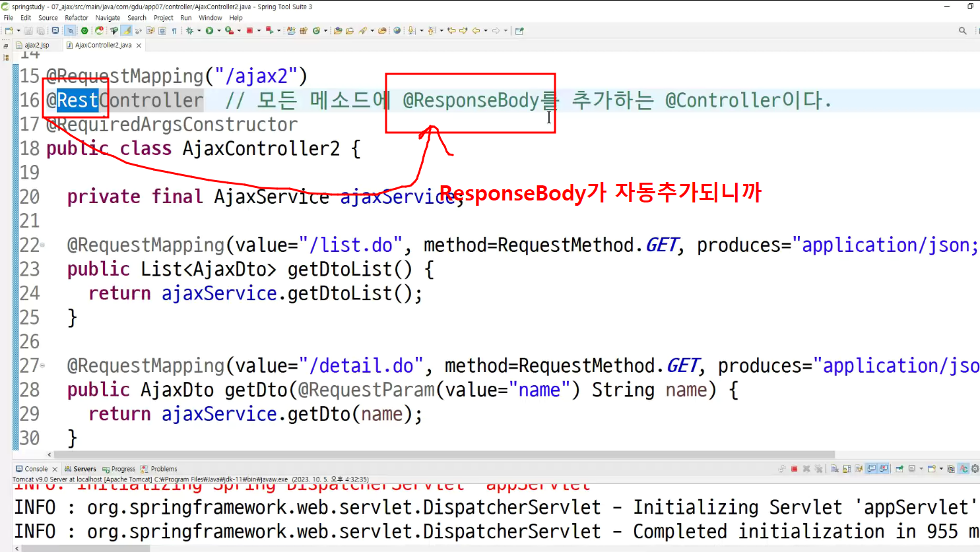This screenshot has height=552, width=980.
Task: Click the editor horizontal scrollbar
Action: point(444,454)
